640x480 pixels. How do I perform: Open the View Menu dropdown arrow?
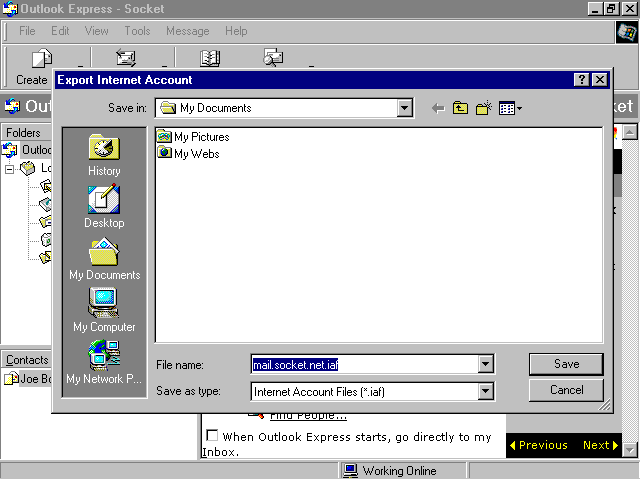point(519,109)
